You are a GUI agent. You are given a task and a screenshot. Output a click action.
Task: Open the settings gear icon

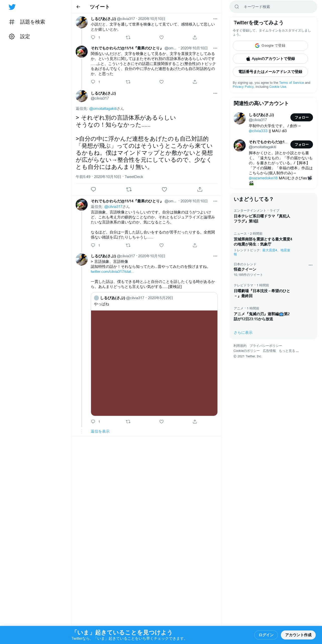pyautogui.click(x=12, y=37)
